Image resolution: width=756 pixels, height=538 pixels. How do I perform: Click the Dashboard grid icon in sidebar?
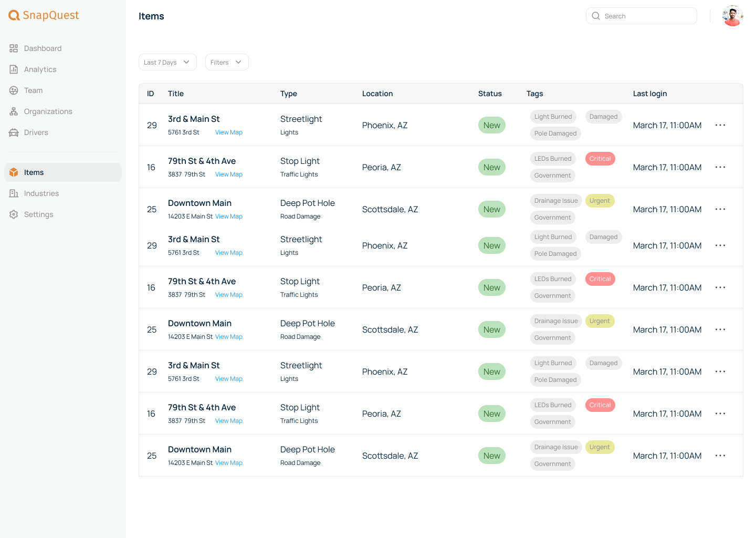pos(14,48)
